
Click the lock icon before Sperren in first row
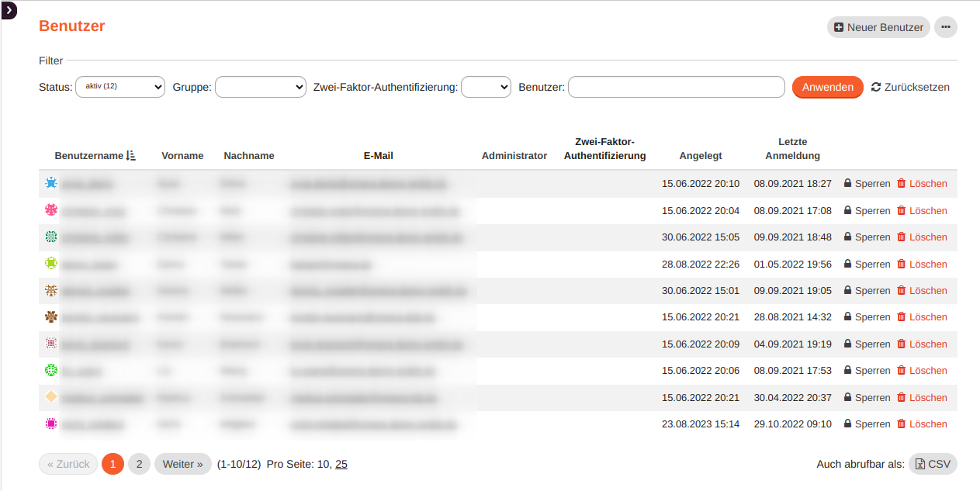point(847,183)
